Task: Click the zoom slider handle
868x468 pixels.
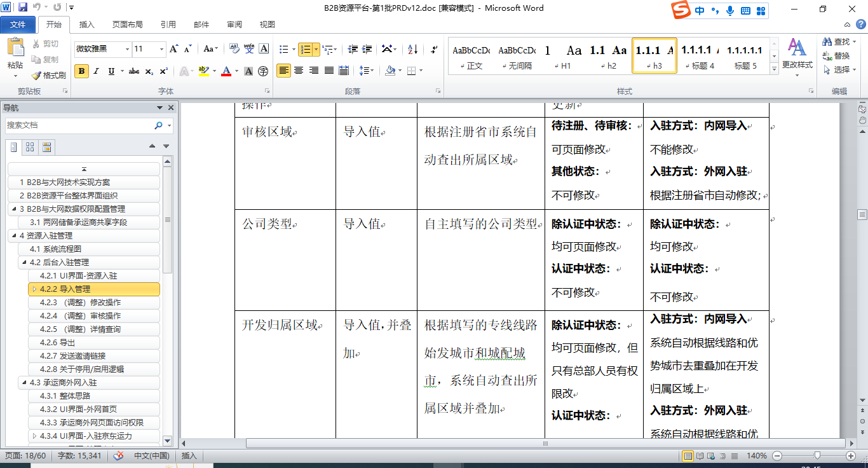Action: (817, 455)
